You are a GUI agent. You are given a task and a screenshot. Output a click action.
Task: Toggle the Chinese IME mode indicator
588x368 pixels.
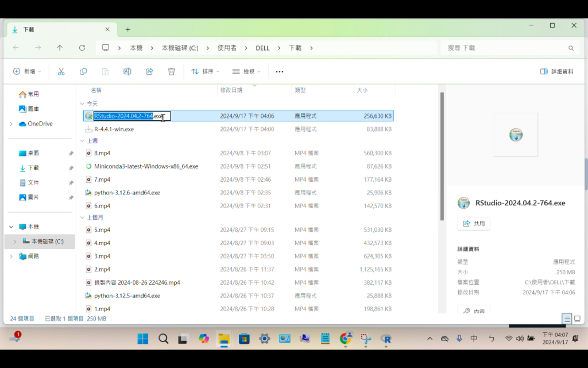point(474,338)
